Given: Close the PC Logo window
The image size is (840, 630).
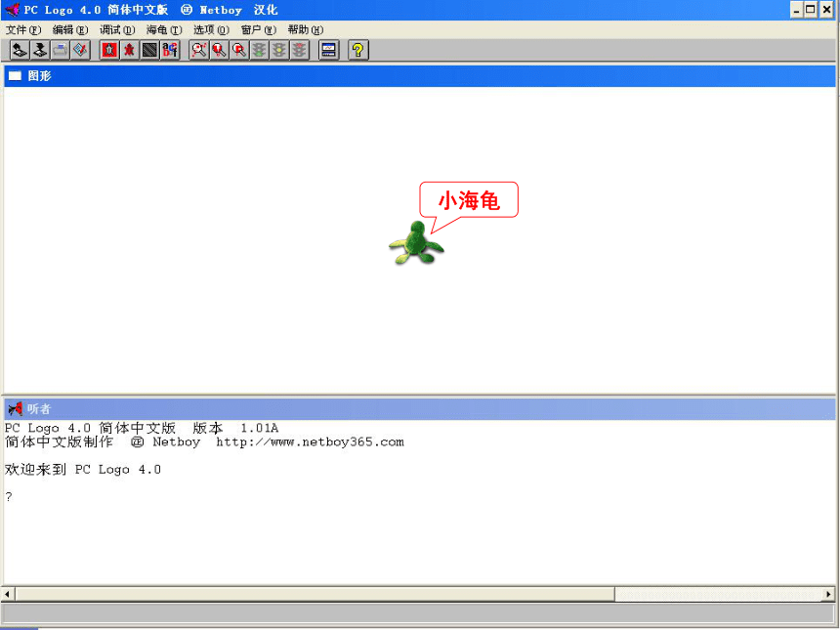Looking at the screenshot, I should pos(827,10).
